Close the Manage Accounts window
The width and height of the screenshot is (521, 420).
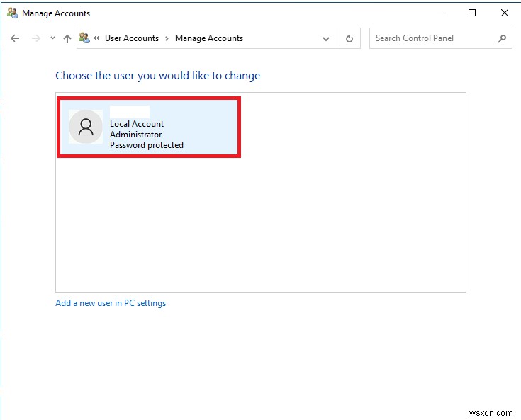[x=505, y=13]
